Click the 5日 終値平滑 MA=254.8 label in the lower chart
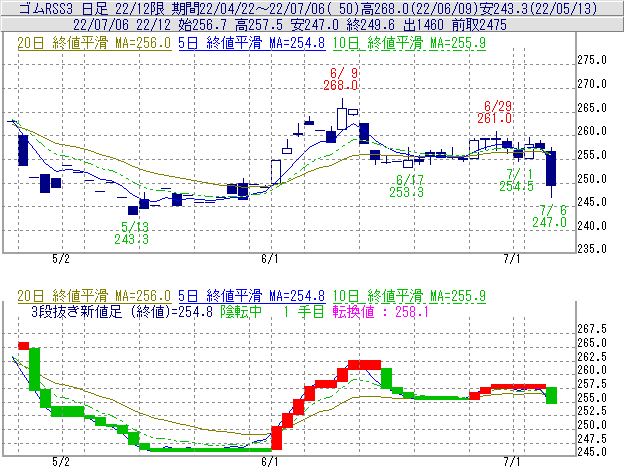Viewport: 624px width, 475px height. coord(252,296)
